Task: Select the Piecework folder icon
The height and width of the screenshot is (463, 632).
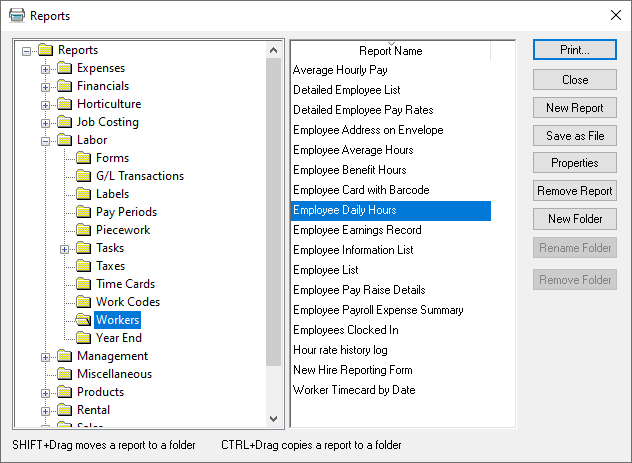Action: 84,230
